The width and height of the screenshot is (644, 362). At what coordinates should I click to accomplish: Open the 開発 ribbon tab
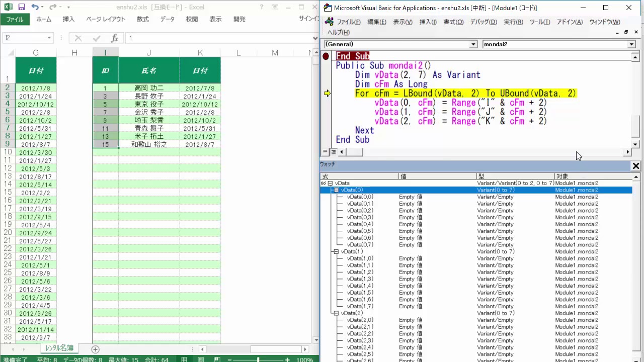point(239,19)
